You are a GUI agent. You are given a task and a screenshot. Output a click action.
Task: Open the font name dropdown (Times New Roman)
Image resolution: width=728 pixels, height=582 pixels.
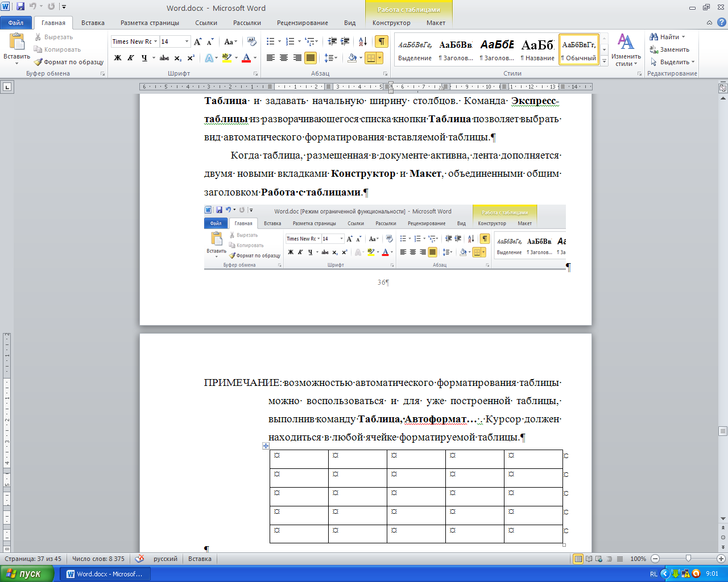click(156, 41)
